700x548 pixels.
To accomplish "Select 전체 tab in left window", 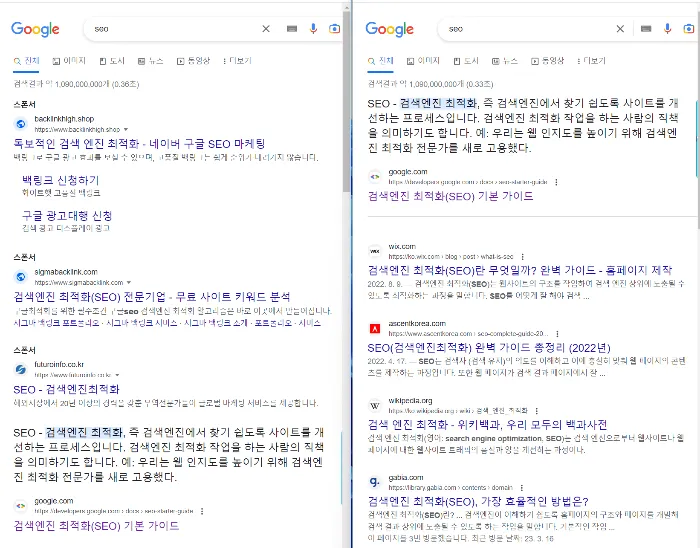I will [x=26, y=61].
